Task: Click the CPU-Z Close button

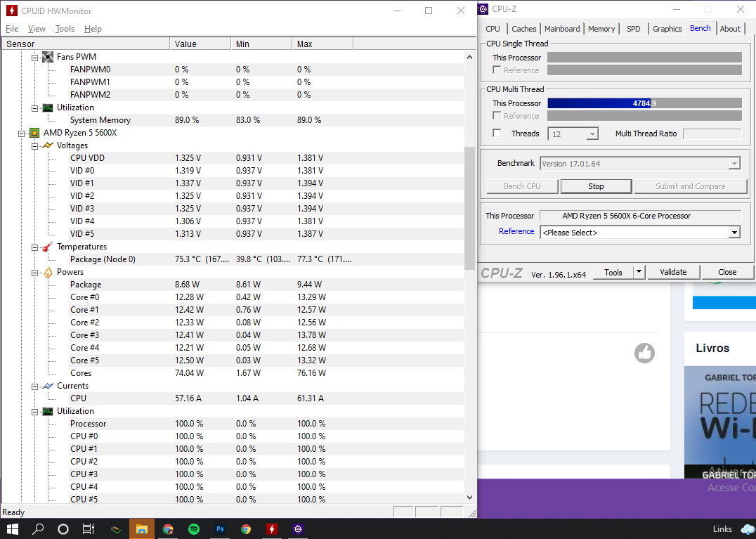Action: point(727,272)
